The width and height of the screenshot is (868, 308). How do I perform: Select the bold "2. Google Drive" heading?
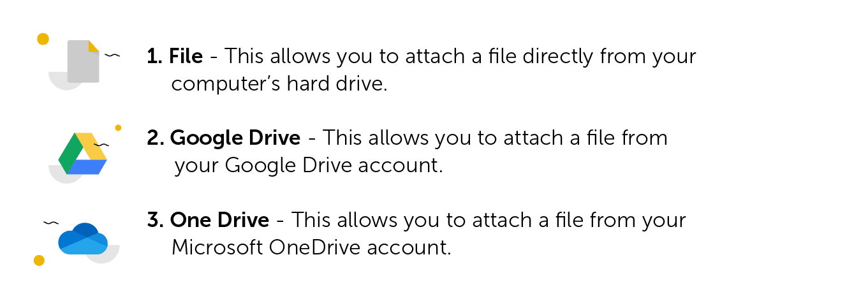pyautogui.click(x=223, y=138)
